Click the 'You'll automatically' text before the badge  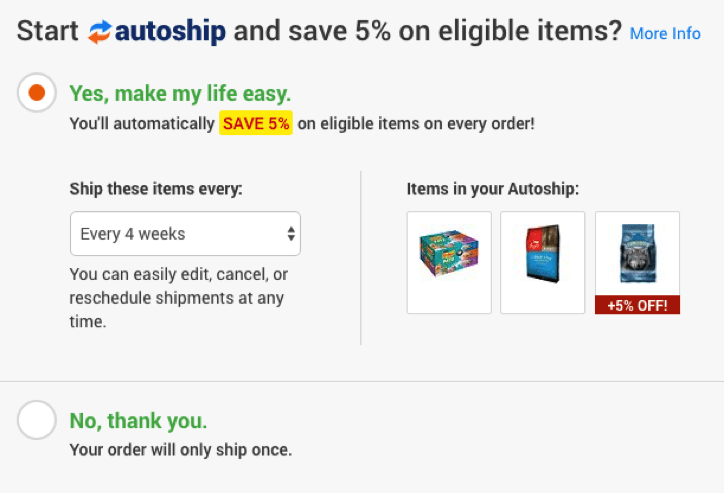point(143,124)
